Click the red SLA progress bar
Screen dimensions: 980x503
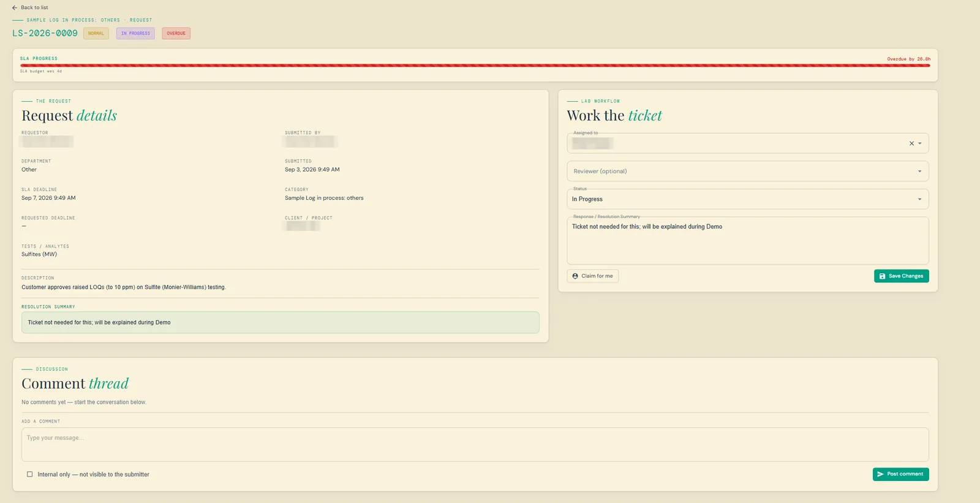pos(475,65)
